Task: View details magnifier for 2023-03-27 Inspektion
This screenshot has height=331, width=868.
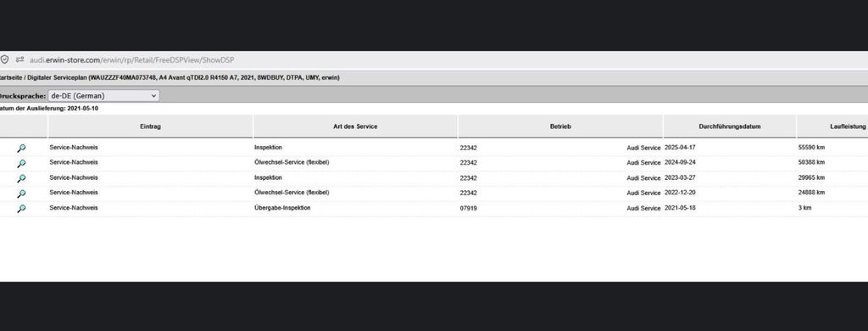Action: pos(21,178)
